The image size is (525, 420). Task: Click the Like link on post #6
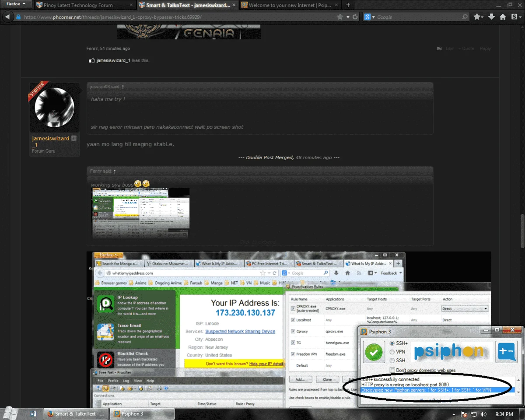(x=450, y=49)
